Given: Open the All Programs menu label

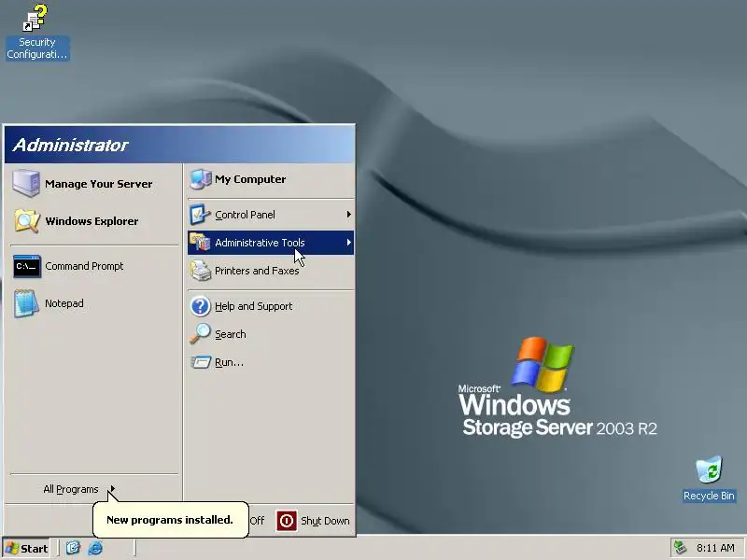Looking at the screenshot, I should click(x=71, y=489).
